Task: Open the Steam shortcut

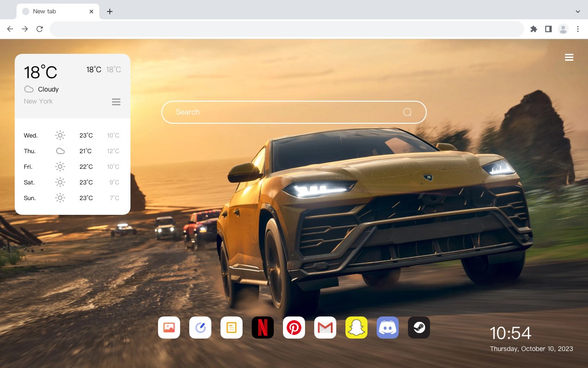Action: point(419,328)
